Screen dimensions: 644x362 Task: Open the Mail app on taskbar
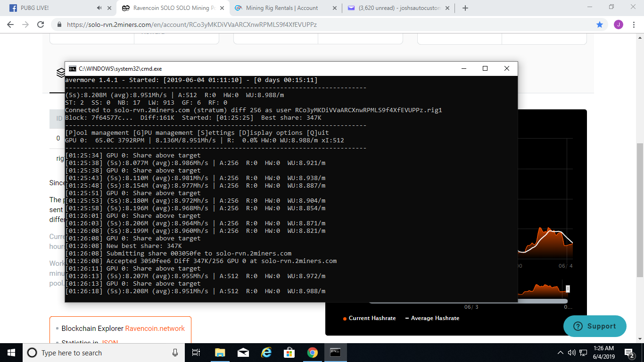pos(243,353)
